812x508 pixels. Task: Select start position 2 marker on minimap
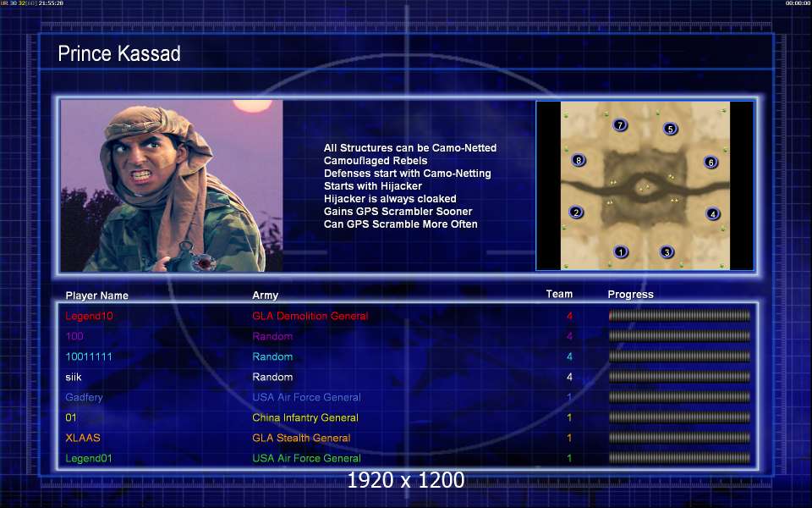click(x=576, y=212)
